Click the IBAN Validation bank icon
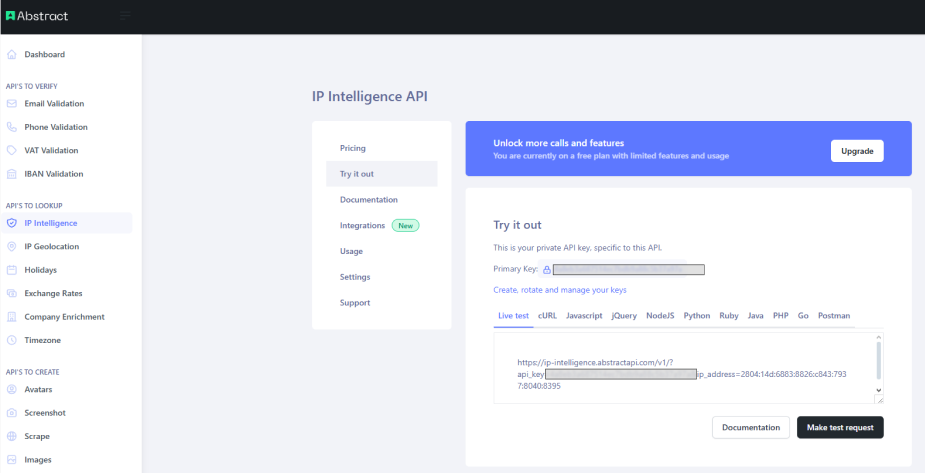925x473 pixels. 12,174
